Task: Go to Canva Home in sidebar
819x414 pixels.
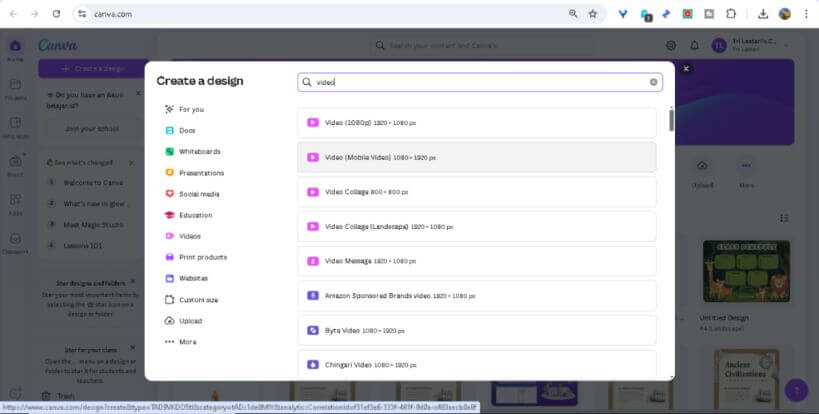Action: [15, 51]
